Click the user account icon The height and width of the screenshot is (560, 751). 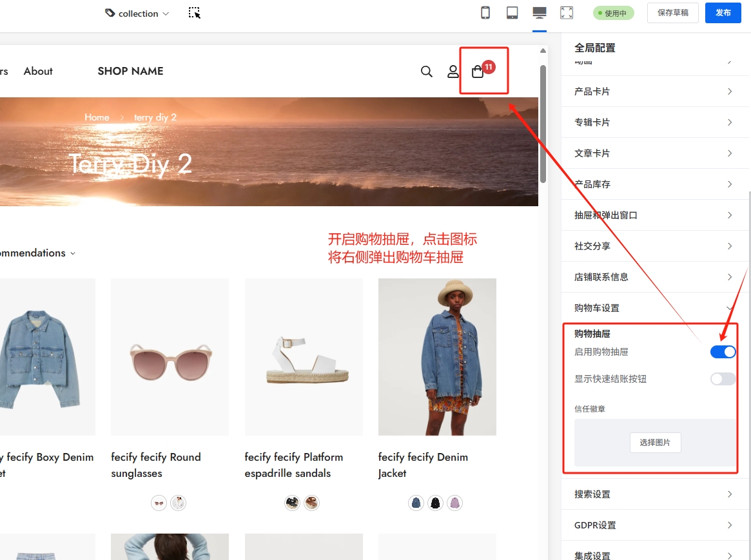tap(453, 72)
